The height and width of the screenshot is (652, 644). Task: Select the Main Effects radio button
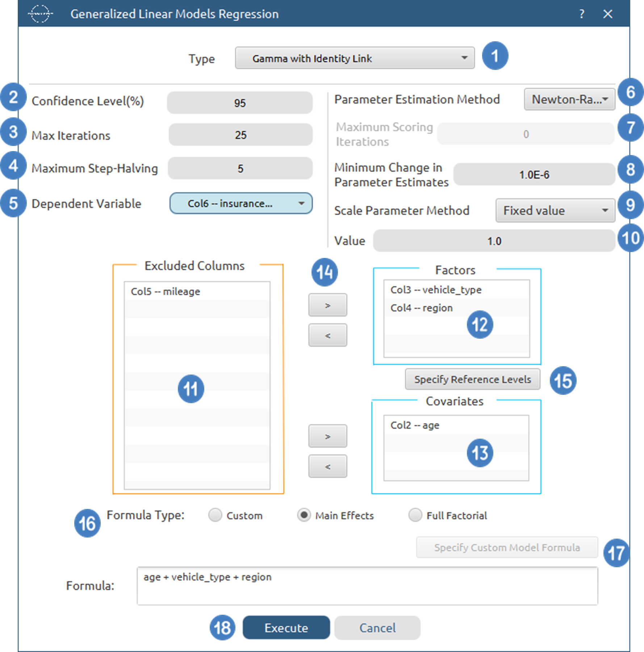click(x=304, y=515)
